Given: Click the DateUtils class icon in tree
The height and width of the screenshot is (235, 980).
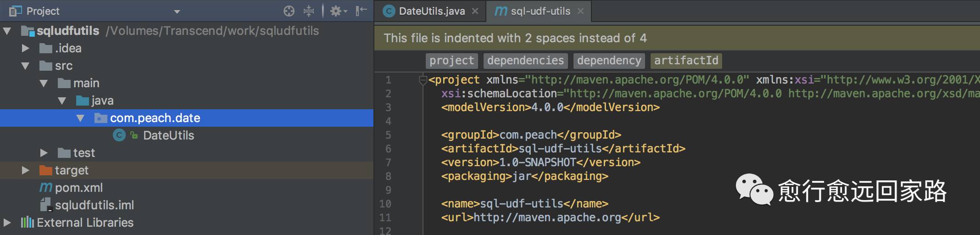Looking at the screenshot, I should [x=119, y=135].
